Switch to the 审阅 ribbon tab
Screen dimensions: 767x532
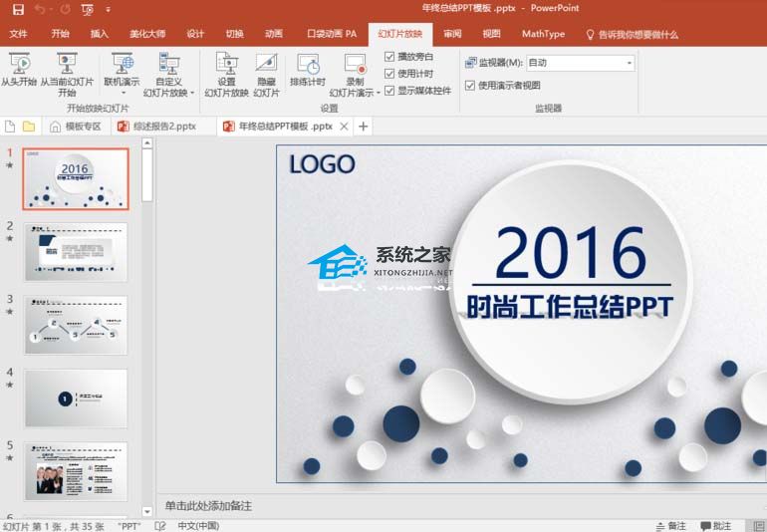(x=452, y=34)
